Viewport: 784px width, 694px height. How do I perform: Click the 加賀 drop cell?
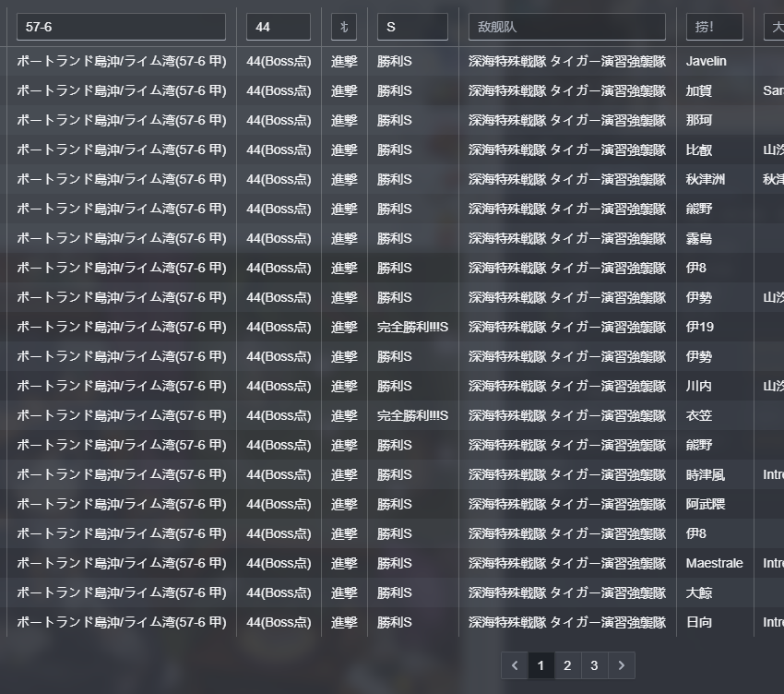[x=699, y=91]
